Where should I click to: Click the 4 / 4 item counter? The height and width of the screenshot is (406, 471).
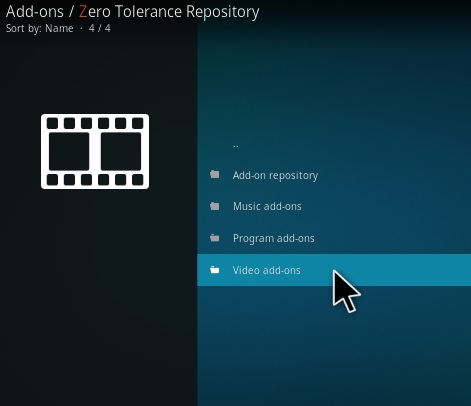[100, 28]
